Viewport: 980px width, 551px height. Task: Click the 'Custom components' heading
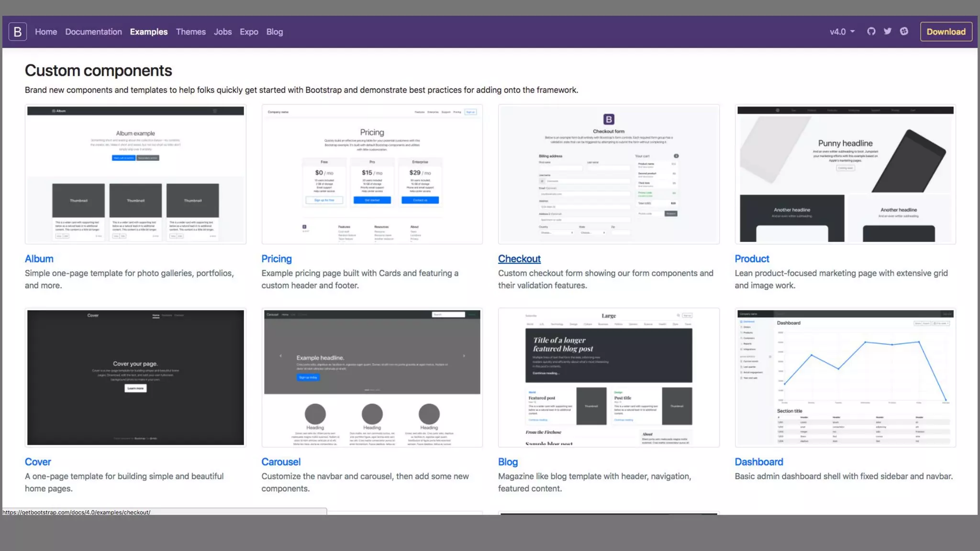tap(98, 71)
